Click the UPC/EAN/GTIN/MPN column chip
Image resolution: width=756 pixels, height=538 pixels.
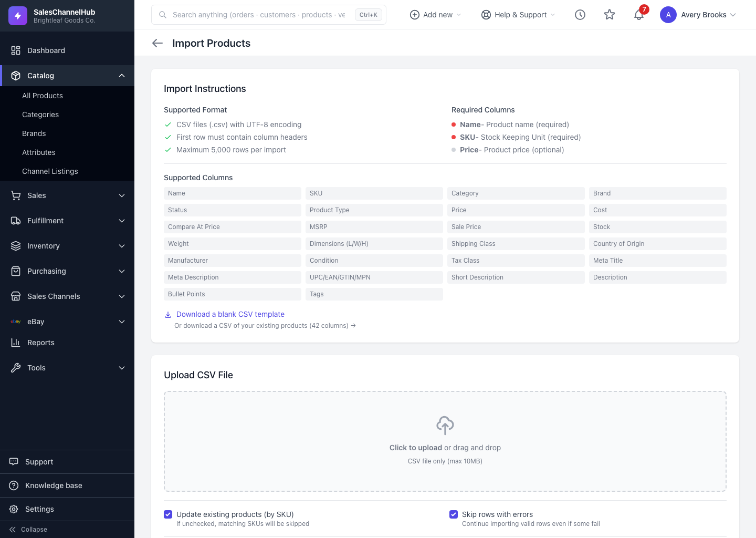pyautogui.click(x=374, y=277)
